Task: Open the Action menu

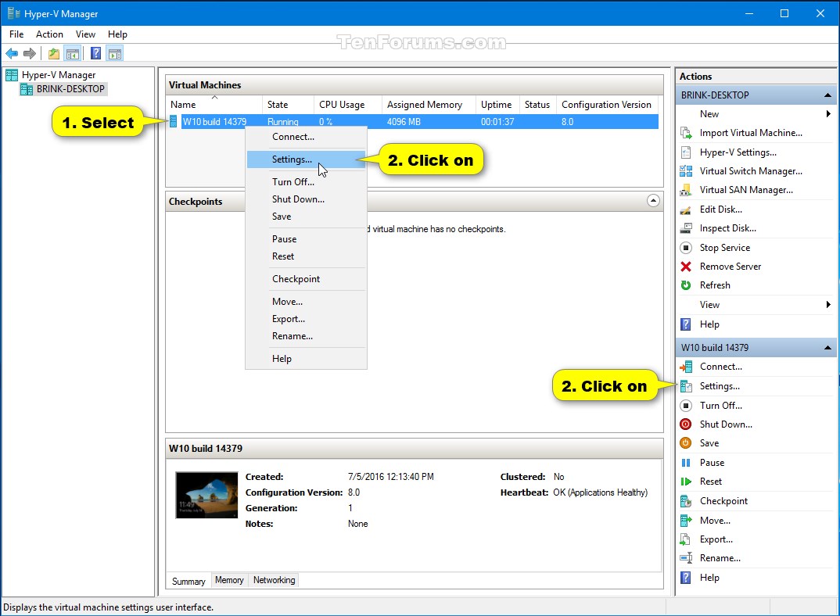Action: click(49, 34)
